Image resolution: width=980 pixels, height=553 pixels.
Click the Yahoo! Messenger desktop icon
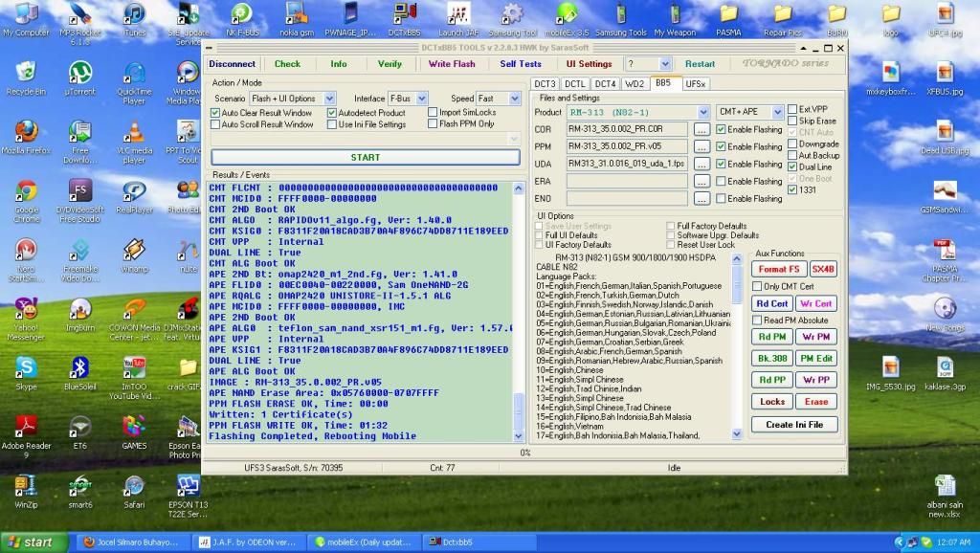[x=26, y=309]
